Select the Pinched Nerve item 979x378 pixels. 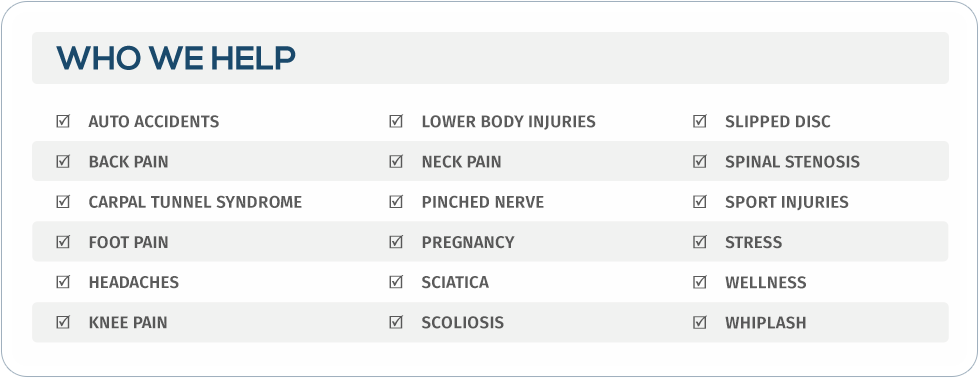pyautogui.click(x=483, y=202)
